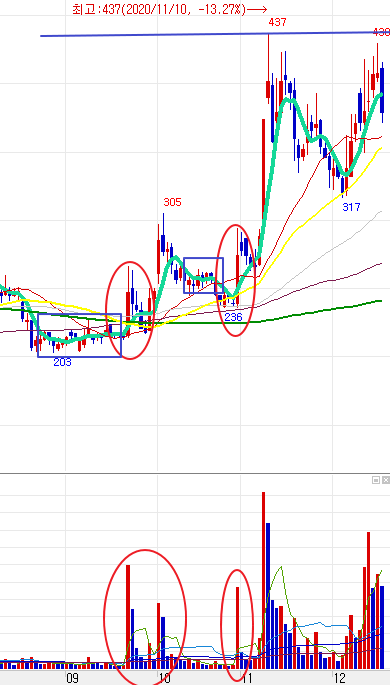This screenshot has height=685, width=390.
Task: Click the divider between price and volume panels
Action: point(195,474)
